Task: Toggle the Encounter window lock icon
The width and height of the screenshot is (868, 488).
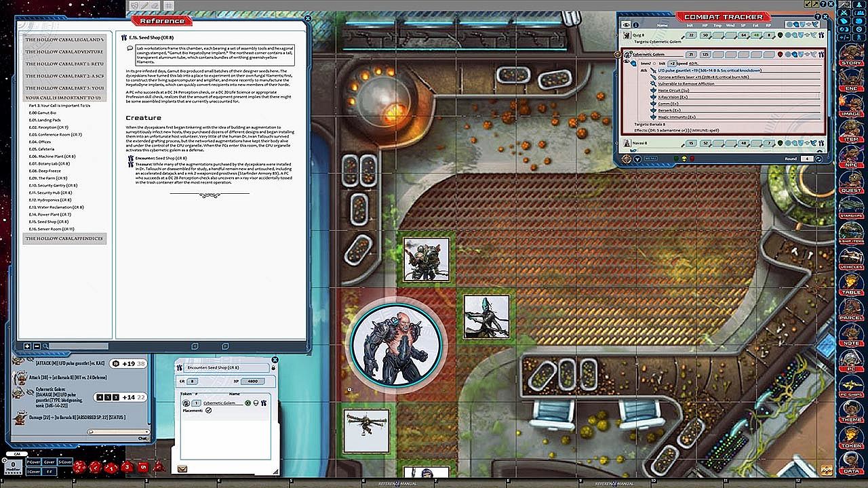Action: [273, 367]
